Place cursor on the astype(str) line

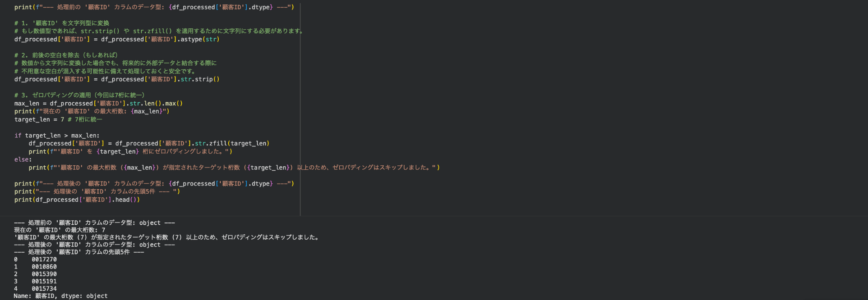117,39
